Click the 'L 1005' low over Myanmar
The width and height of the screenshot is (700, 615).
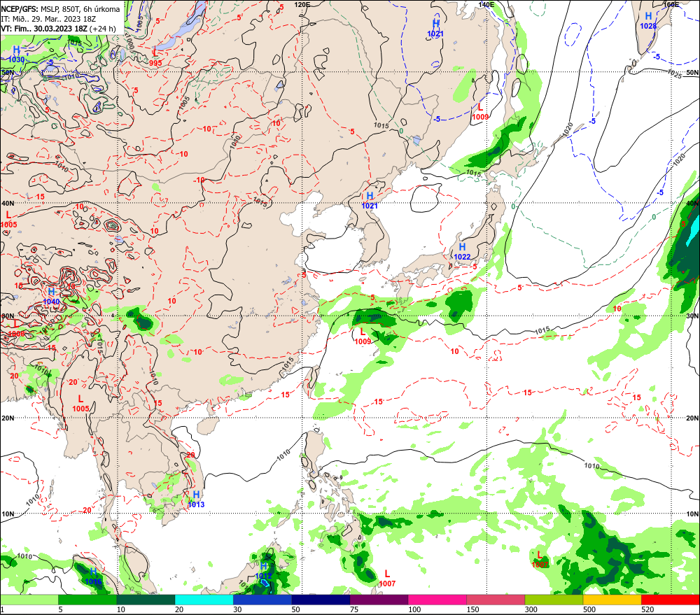tap(80, 404)
